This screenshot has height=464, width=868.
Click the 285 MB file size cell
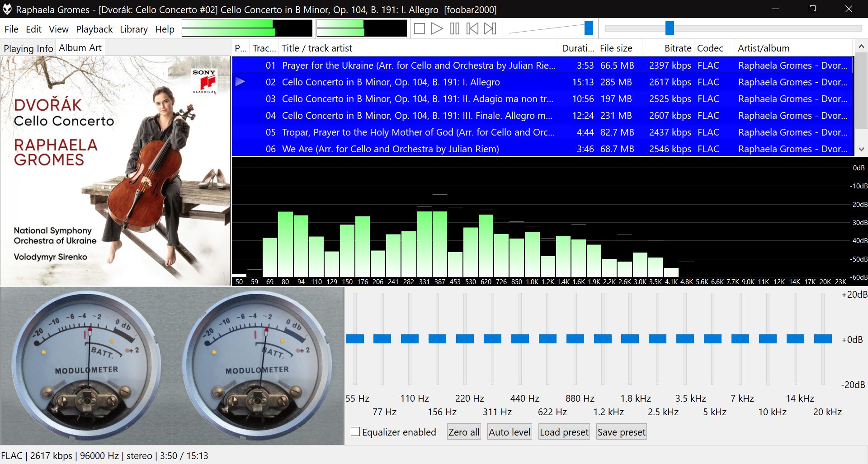click(x=616, y=82)
